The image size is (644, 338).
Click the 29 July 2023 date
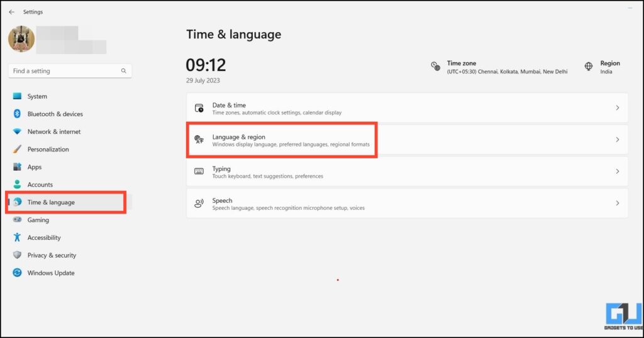pyautogui.click(x=203, y=80)
